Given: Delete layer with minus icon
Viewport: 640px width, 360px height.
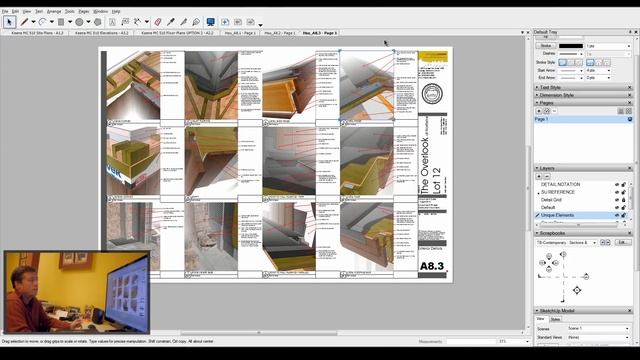Looking at the screenshot, I should coord(547,176).
